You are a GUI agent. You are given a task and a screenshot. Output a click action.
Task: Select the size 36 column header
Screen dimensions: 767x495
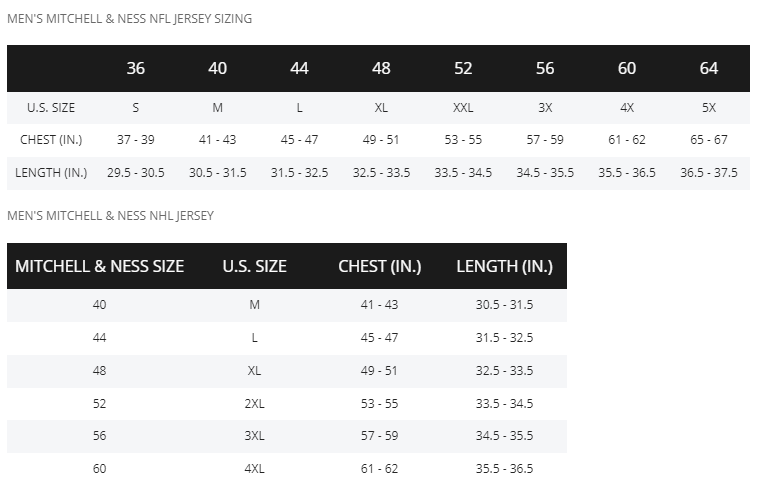click(135, 68)
